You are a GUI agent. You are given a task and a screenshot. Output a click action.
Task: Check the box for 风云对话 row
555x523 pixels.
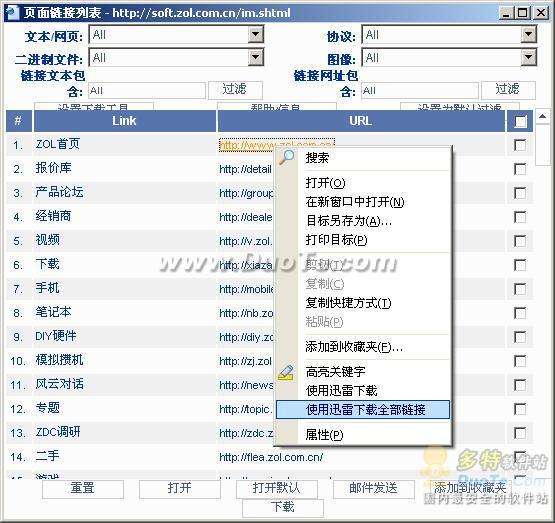[520, 385]
